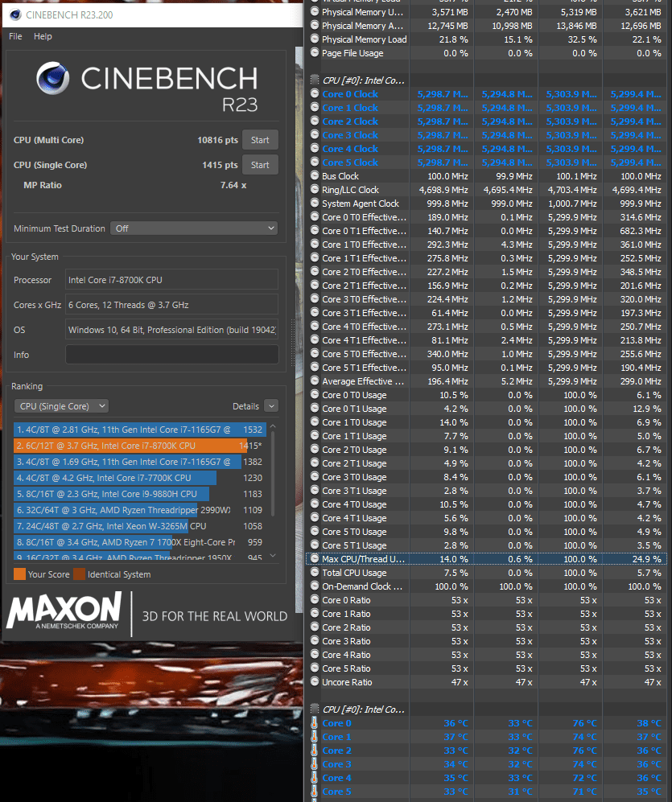Open the Help menu in Cinebench
The height and width of the screenshot is (802, 672).
43,36
